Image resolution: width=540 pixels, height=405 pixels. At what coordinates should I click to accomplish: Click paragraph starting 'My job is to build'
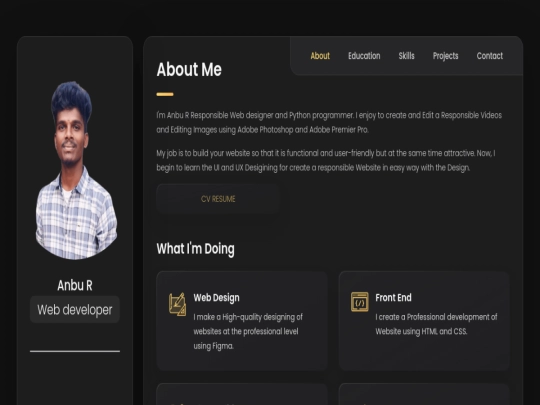pos(326,160)
